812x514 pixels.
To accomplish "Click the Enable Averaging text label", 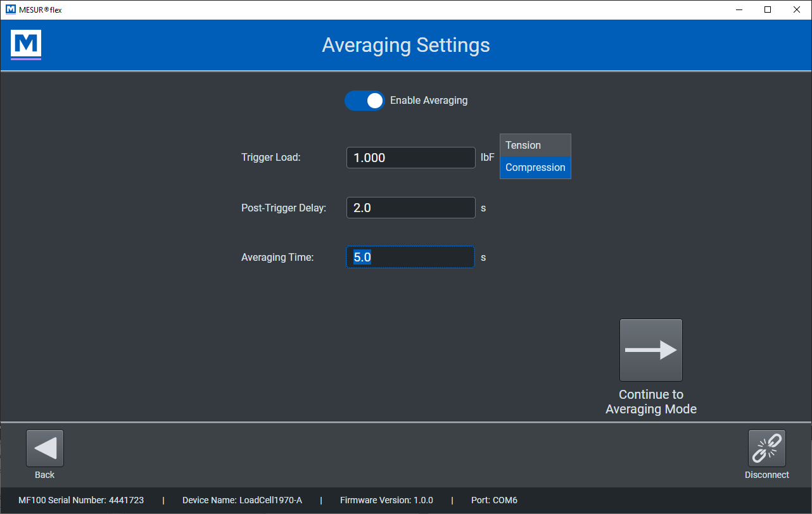I will point(429,101).
